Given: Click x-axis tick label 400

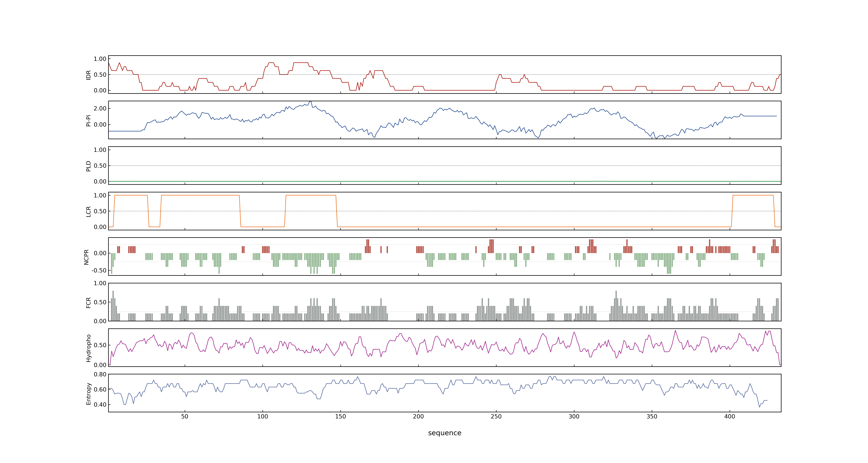Looking at the screenshot, I should pos(730,416).
